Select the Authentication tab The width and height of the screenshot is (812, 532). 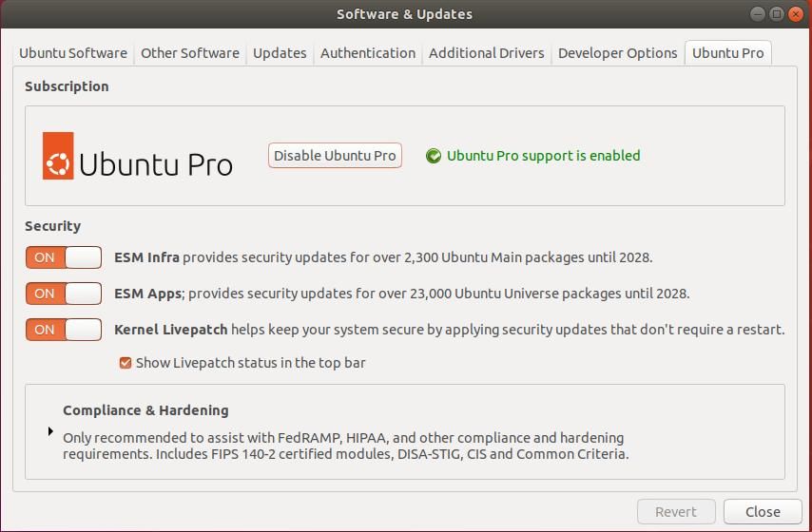point(368,53)
